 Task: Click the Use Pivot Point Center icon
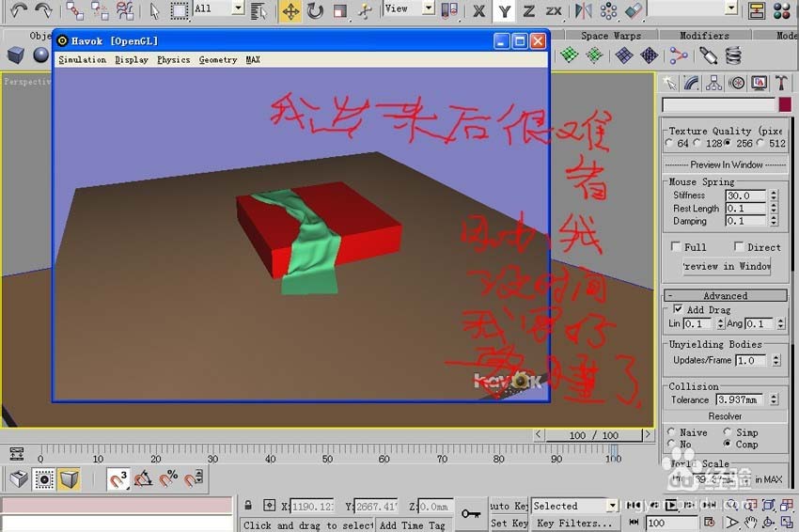(449, 10)
